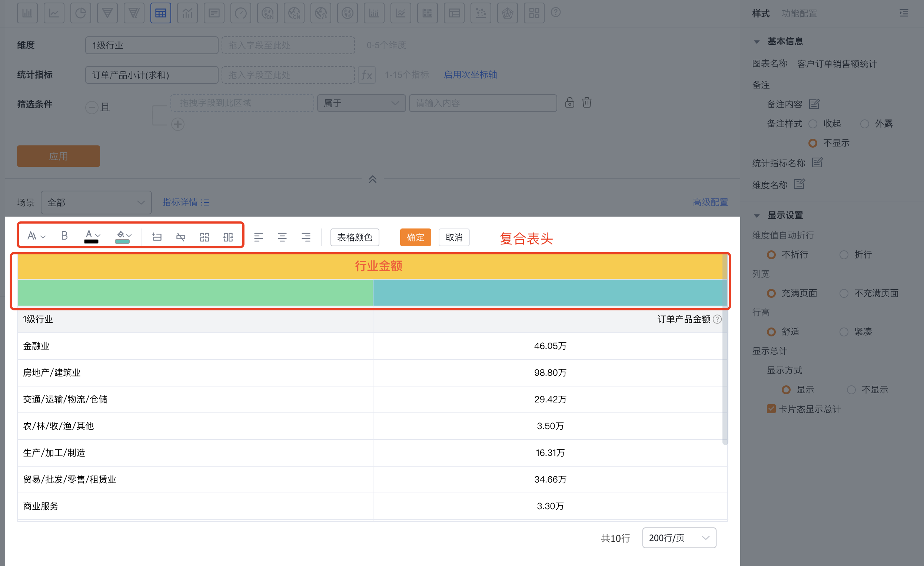Viewport: 924px width, 566px height.
Task: Toggle bold text formatting
Action: [64, 236]
